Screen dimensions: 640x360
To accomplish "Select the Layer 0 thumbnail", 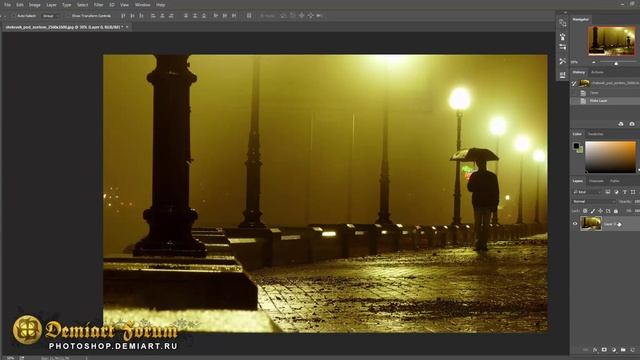I will pyautogui.click(x=591, y=223).
